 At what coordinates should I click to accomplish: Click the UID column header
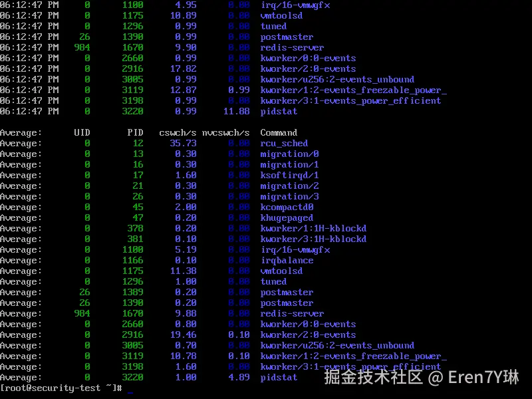[82, 132]
